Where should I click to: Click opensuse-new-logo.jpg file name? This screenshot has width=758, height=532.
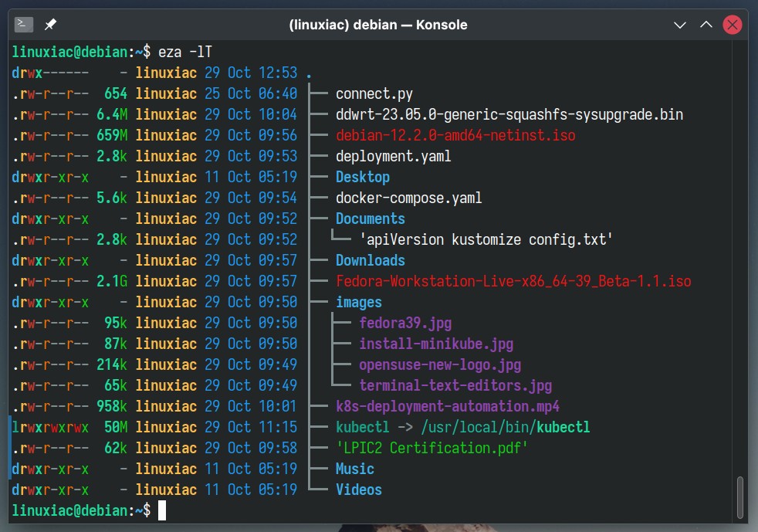click(440, 364)
